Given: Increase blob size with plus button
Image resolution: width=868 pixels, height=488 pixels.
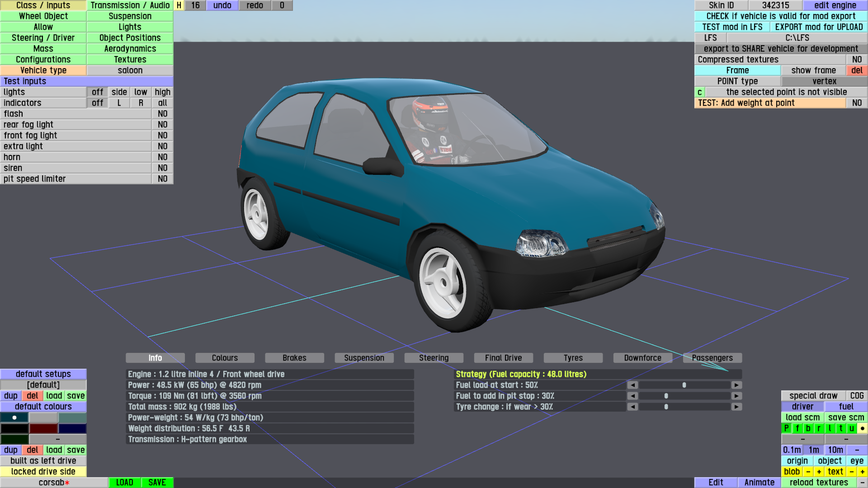Looking at the screenshot, I should [819, 472].
